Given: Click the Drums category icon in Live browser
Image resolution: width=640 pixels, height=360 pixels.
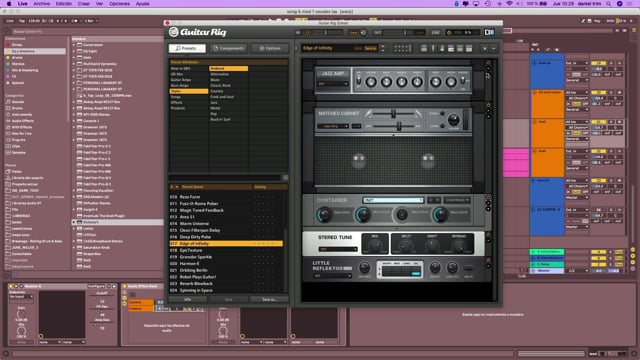Looking at the screenshot, I should (8, 108).
